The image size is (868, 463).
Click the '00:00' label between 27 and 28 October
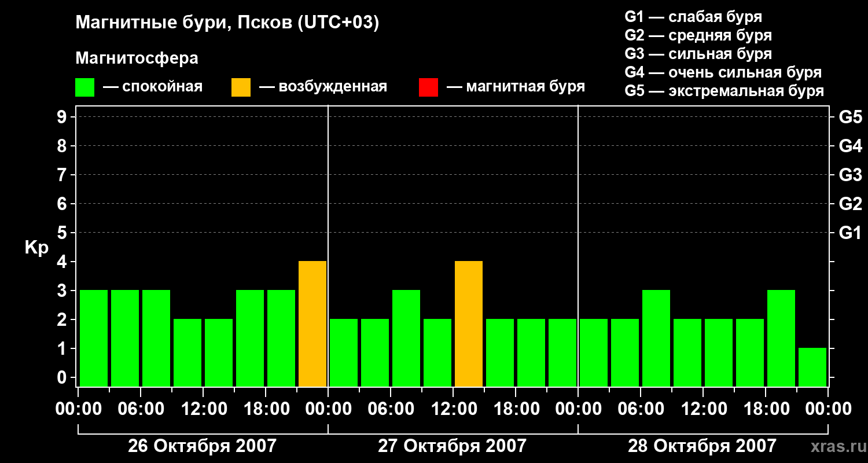[578, 409]
